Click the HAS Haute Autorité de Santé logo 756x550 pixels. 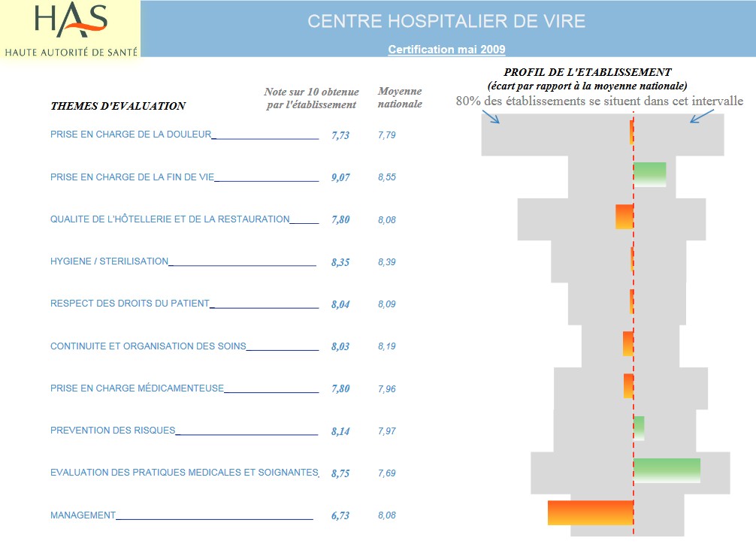click(x=71, y=29)
